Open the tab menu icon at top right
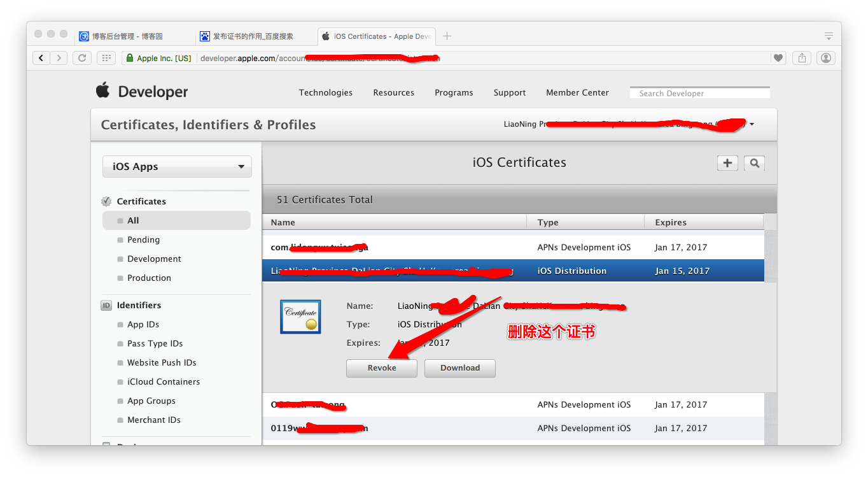The width and height of the screenshot is (868, 477). click(x=828, y=36)
